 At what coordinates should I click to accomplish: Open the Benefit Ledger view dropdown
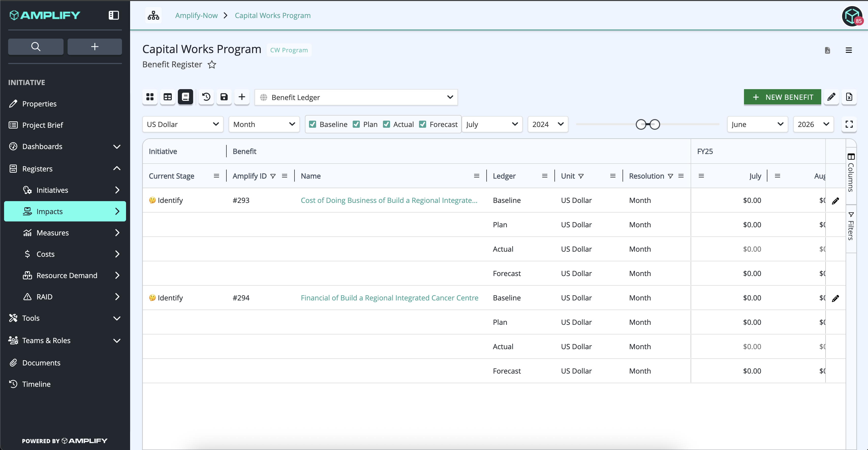point(356,97)
